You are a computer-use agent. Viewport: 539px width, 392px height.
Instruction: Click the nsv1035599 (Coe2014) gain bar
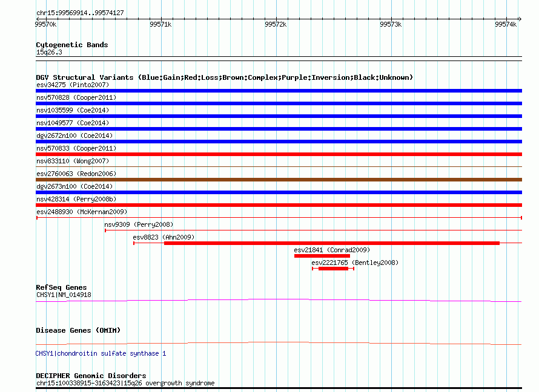tap(279, 116)
